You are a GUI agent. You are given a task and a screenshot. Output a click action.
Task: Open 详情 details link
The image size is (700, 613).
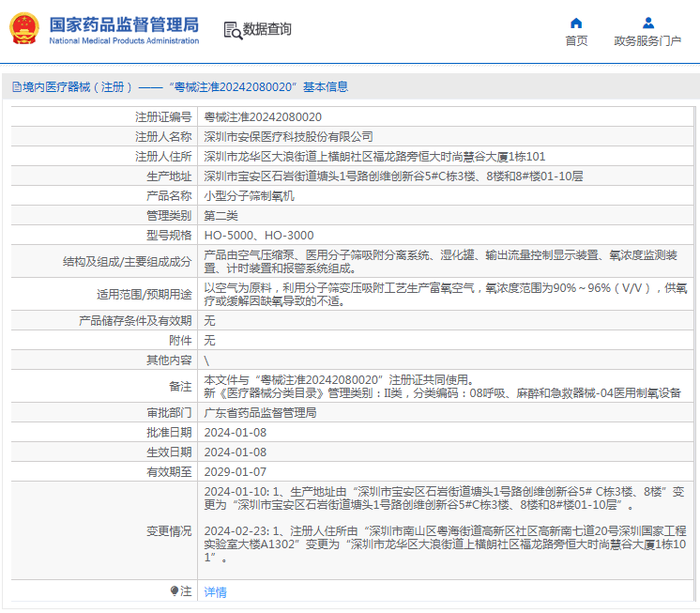[x=215, y=592]
